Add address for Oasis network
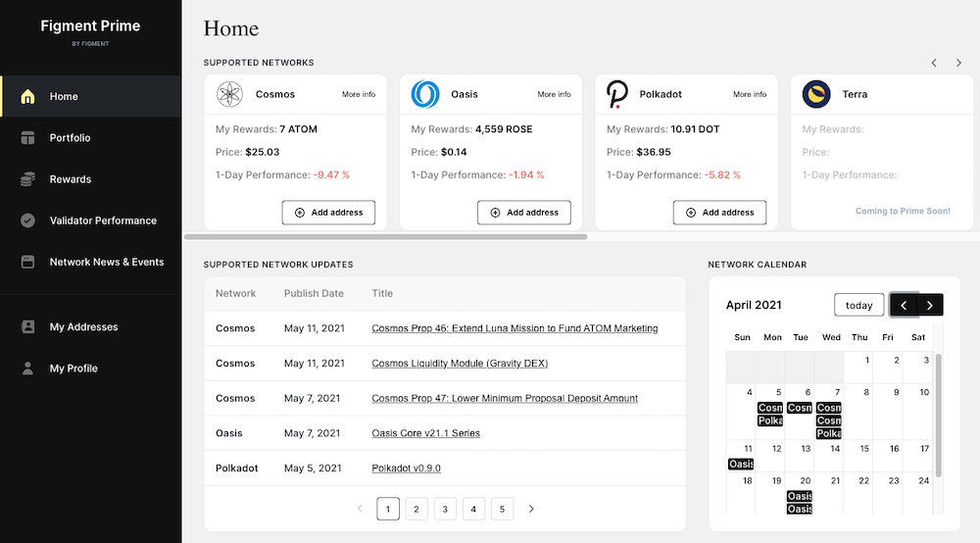This screenshot has height=543, width=980. tap(523, 213)
